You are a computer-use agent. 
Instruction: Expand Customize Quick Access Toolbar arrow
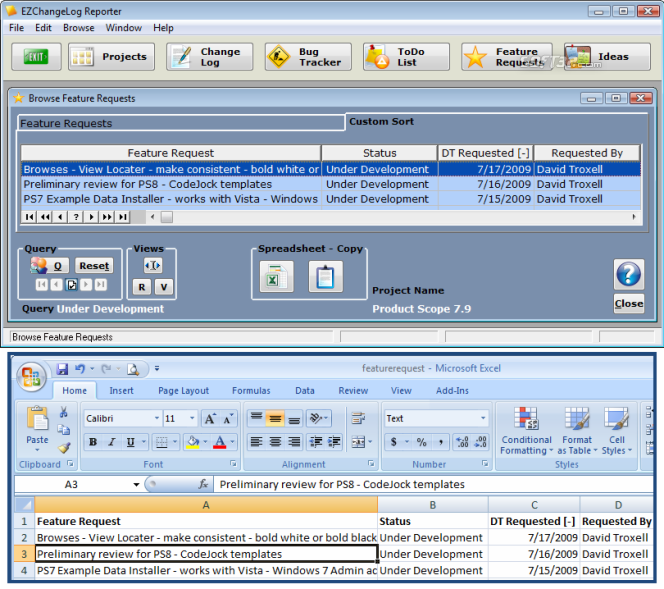(157, 369)
